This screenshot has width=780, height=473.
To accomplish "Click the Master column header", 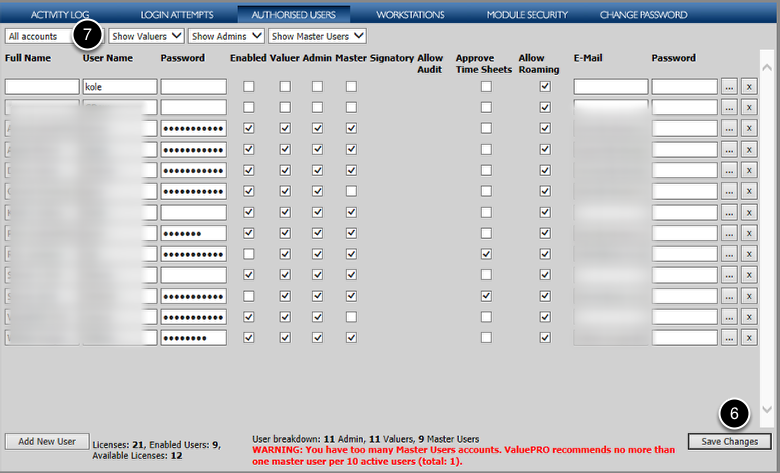I will pyautogui.click(x=351, y=58).
